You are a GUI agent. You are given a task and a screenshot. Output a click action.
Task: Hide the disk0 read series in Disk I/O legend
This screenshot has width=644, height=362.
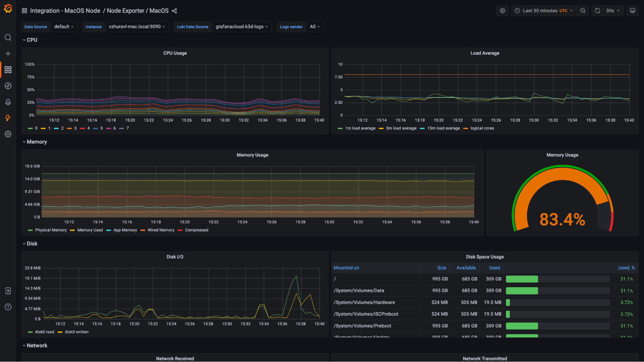(x=44, y=332)
